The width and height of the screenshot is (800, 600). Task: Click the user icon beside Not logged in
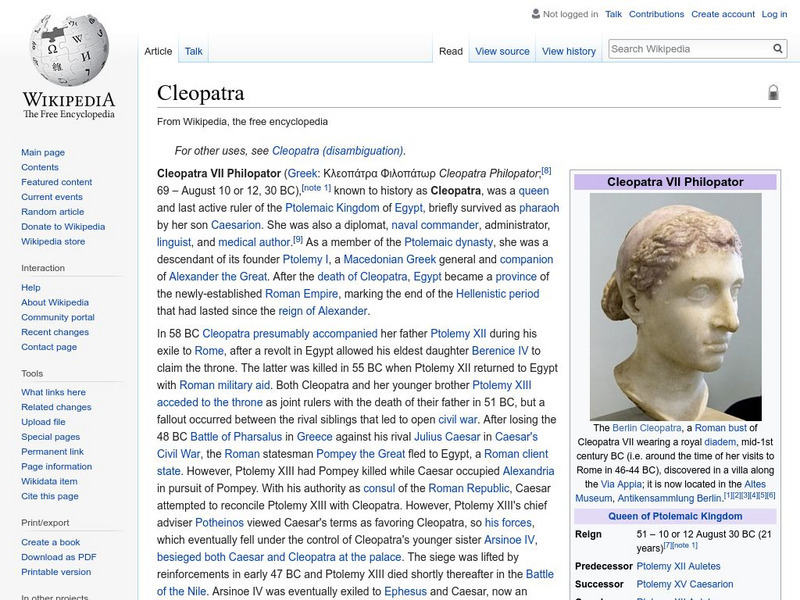coord(535,14)
